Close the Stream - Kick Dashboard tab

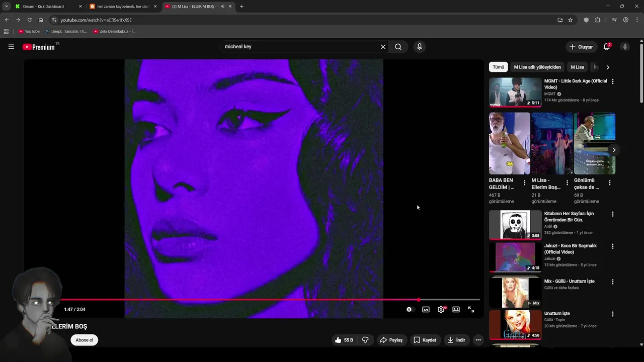(80, 7)
